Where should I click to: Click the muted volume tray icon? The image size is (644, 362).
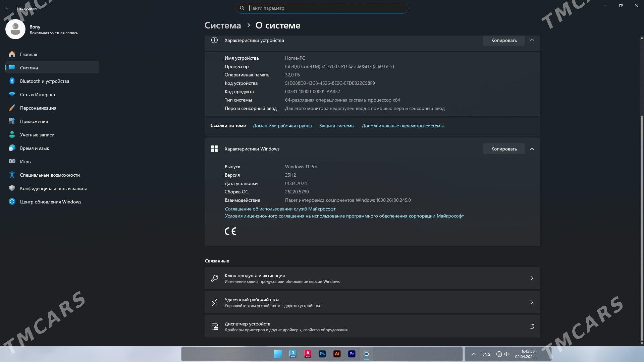click(507, 354)
